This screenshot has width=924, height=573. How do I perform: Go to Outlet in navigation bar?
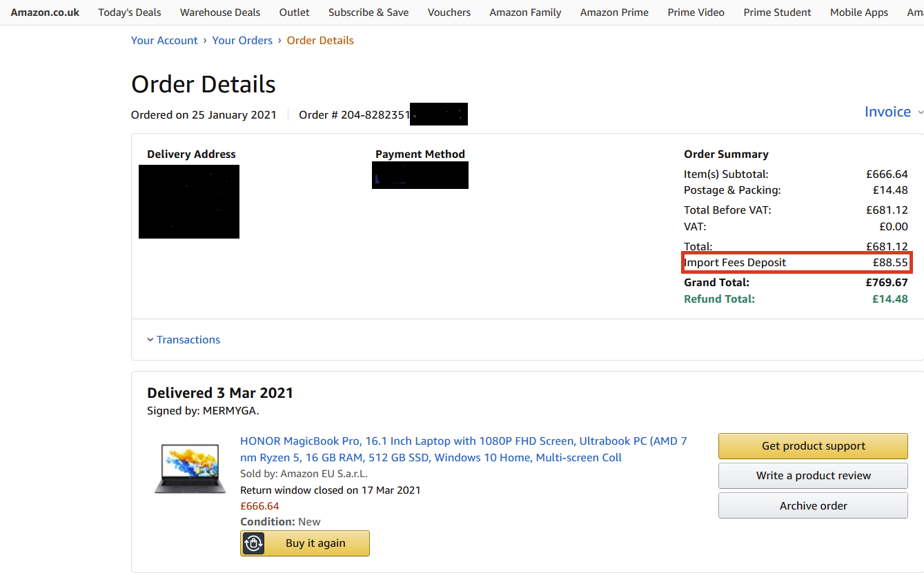click(x=295, y=12)
